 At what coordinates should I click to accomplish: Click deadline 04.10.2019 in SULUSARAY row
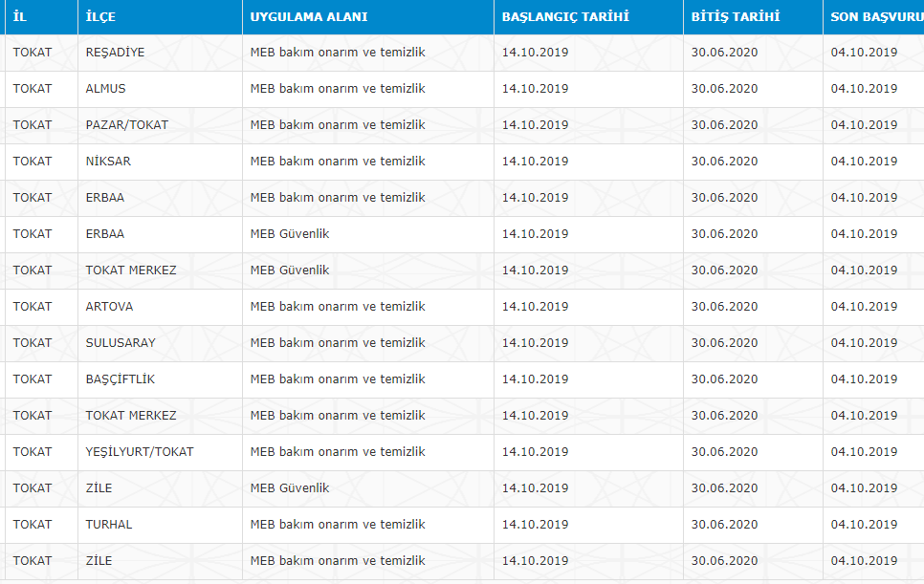pyautogui.click(x=864, y=343)
